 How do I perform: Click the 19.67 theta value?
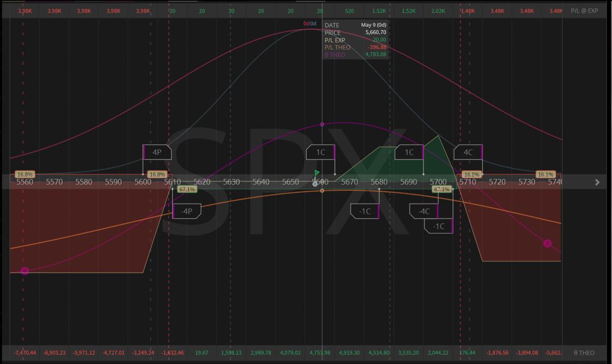point(201,353)
